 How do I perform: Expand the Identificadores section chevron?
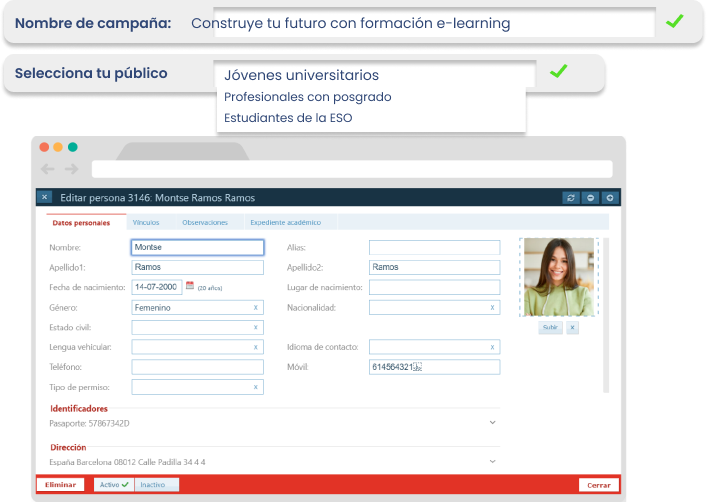click(492, 423)
